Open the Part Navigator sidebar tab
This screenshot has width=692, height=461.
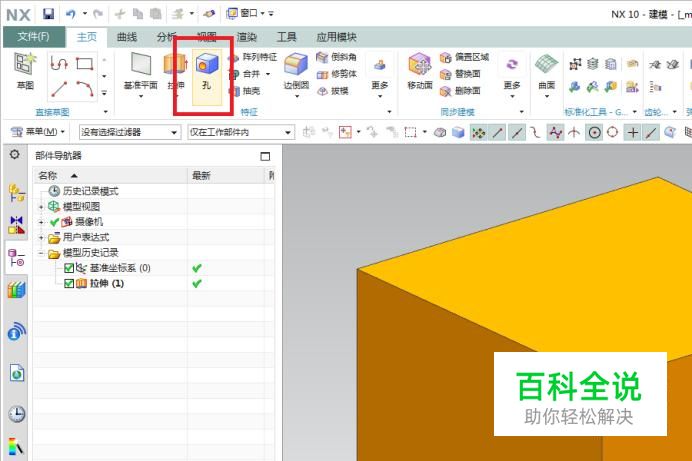click(x=17, y=258)
